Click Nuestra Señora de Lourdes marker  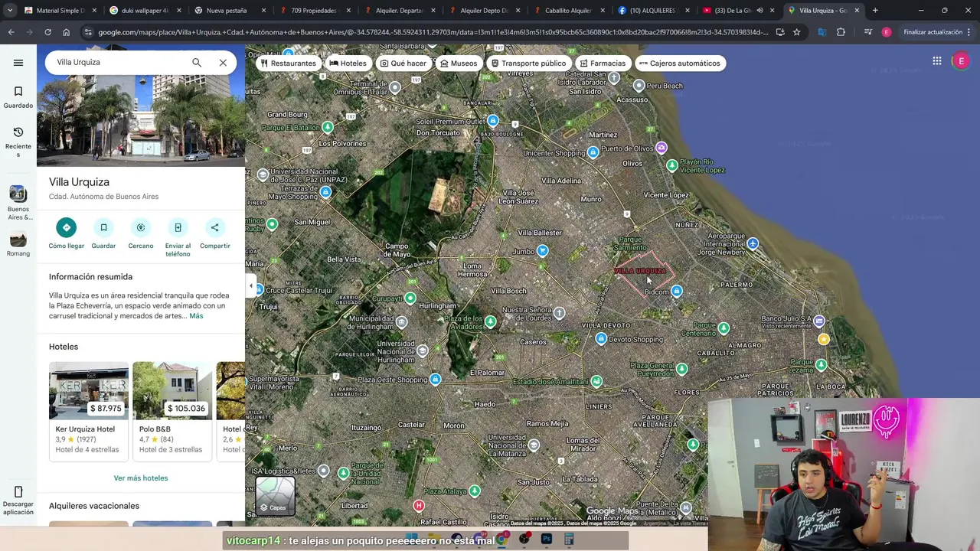point(560,313)
